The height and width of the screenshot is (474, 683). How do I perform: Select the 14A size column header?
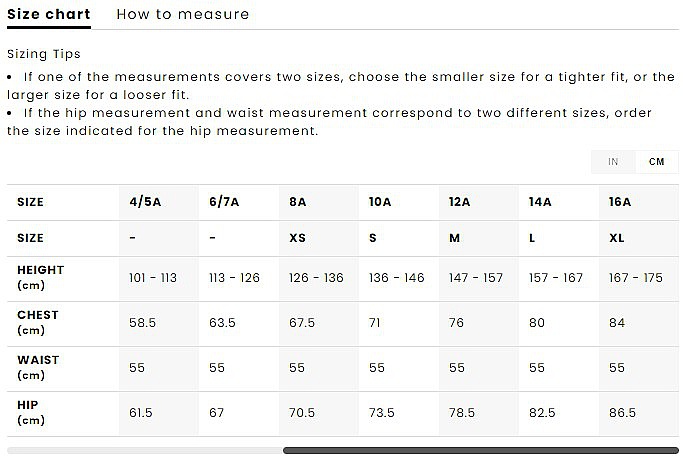tap(540, 202)
